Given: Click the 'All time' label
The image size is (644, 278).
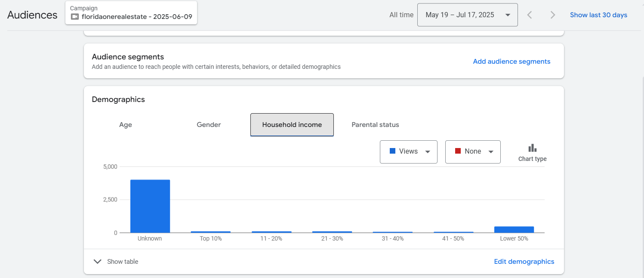Looking at the screenshot, I should [401, 15].
